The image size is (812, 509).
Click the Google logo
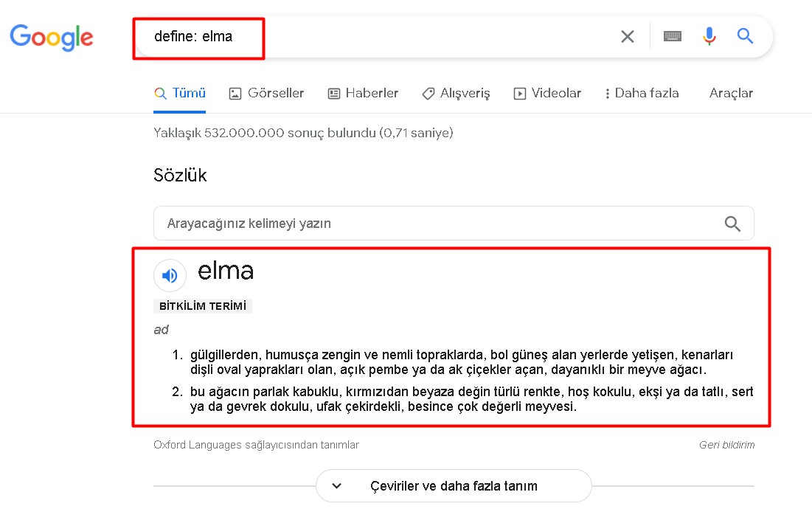click(52, 38)
